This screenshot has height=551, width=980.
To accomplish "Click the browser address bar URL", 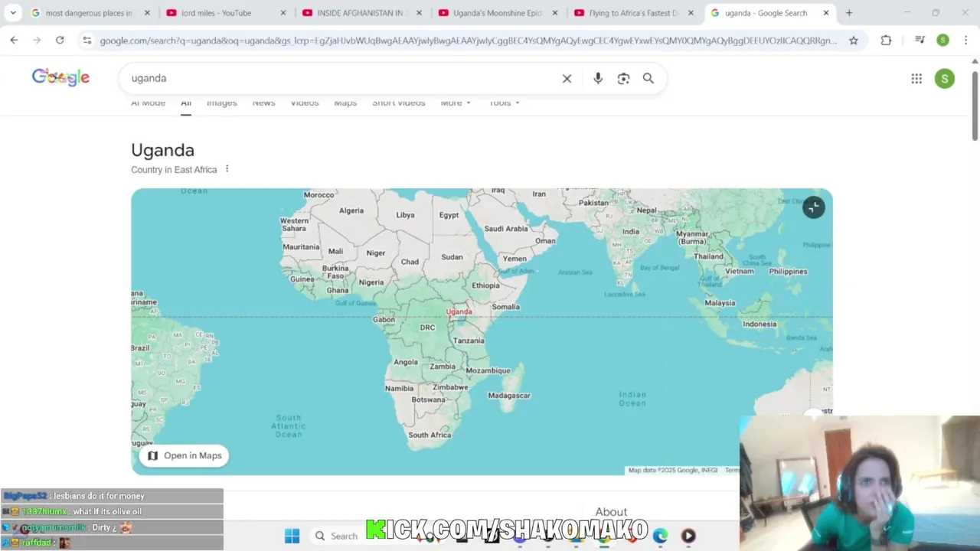I will click(x=468, y=41).
